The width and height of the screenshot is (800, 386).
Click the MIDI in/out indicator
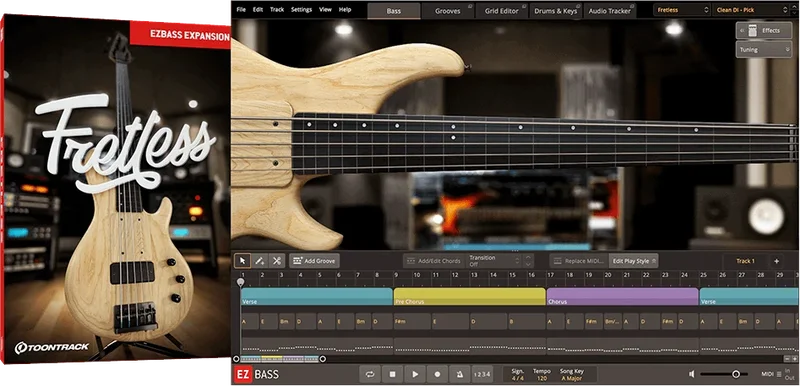(x=779, y=374)
